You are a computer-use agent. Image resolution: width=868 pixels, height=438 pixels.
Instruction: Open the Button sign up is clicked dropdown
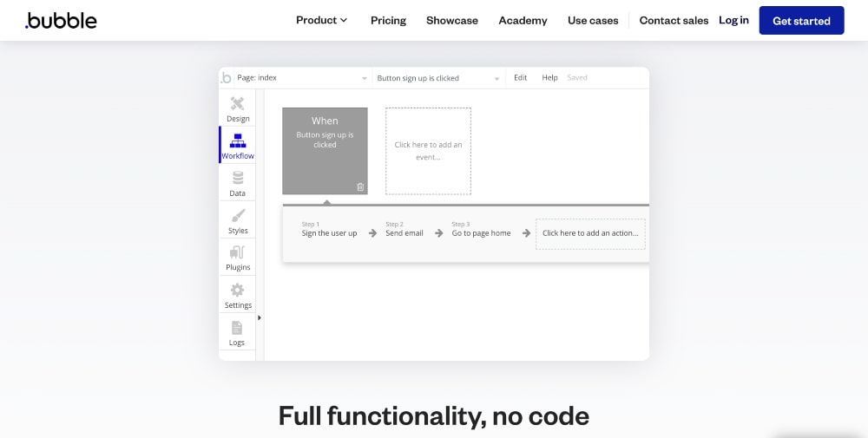pos(437,78)
